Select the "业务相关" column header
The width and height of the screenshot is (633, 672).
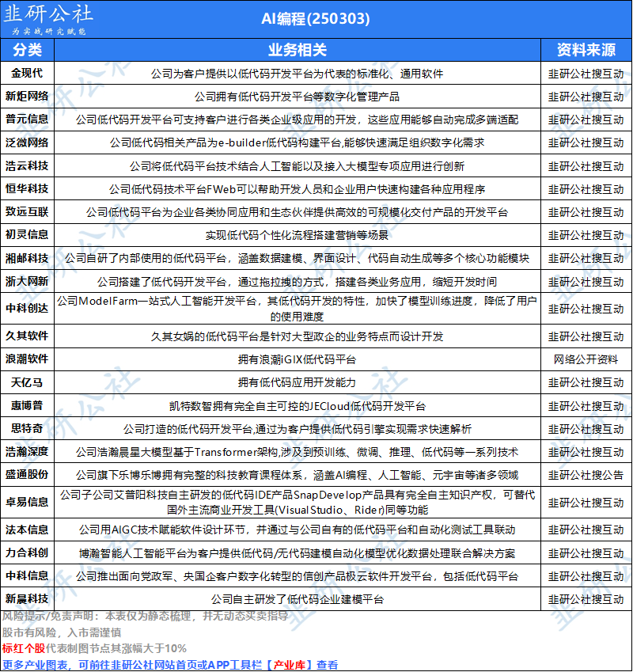coord(298,50)
